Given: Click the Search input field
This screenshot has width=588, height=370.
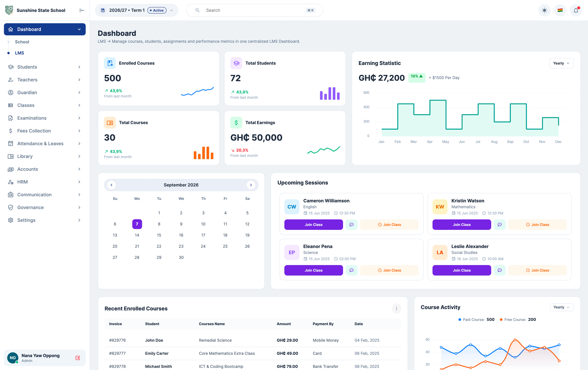Looking at the screenshot, I should 254,10.
